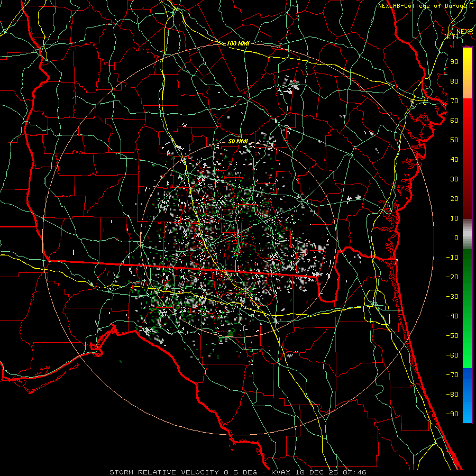Click the -90 value on velocity scale
The width and height of the screenshot is (476, 476).
pyautogui.click(x=452, y=414)
